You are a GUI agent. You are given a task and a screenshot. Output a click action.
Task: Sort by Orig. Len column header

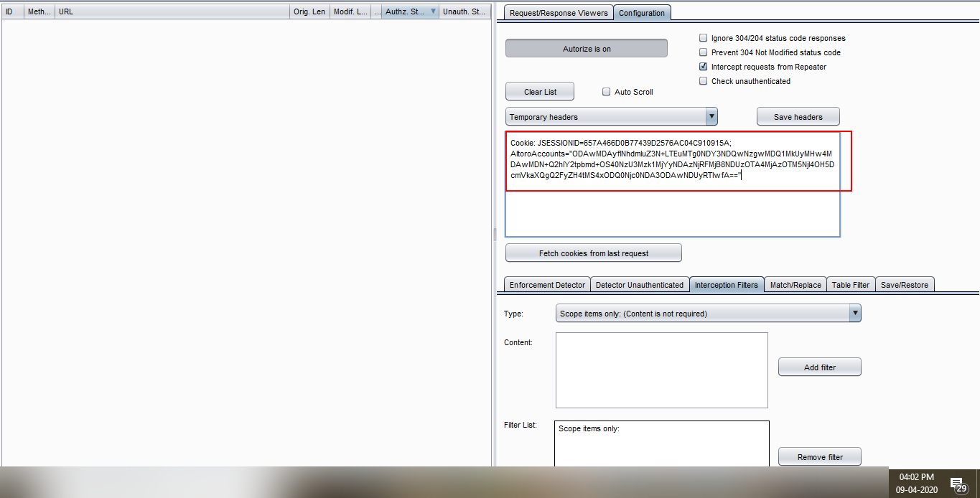coord(309,11)
